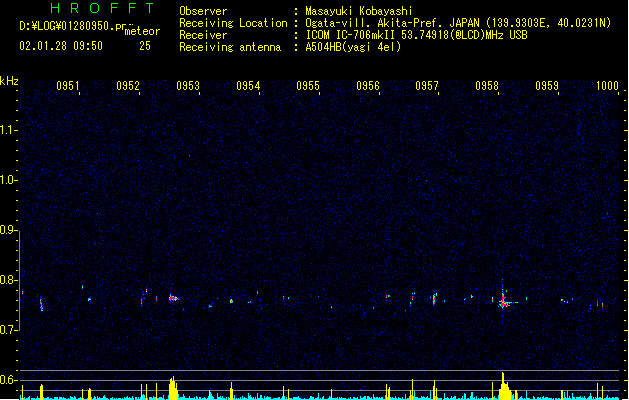
Task: Click the 0952 time marker
Action: 128,86
